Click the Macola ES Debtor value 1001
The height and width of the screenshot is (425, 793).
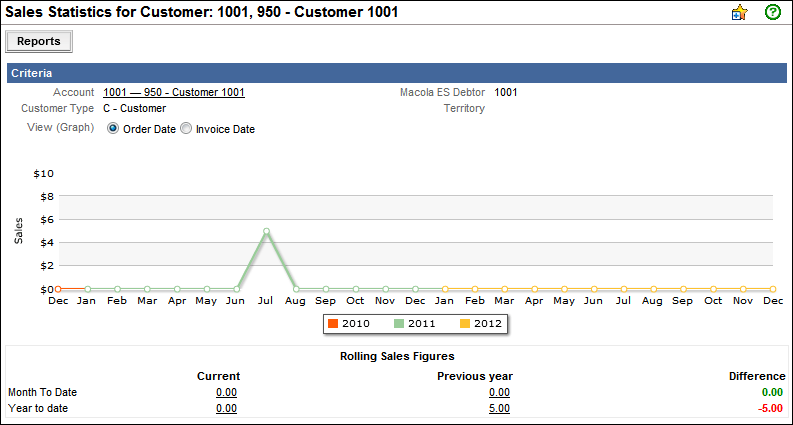point(506,93)
